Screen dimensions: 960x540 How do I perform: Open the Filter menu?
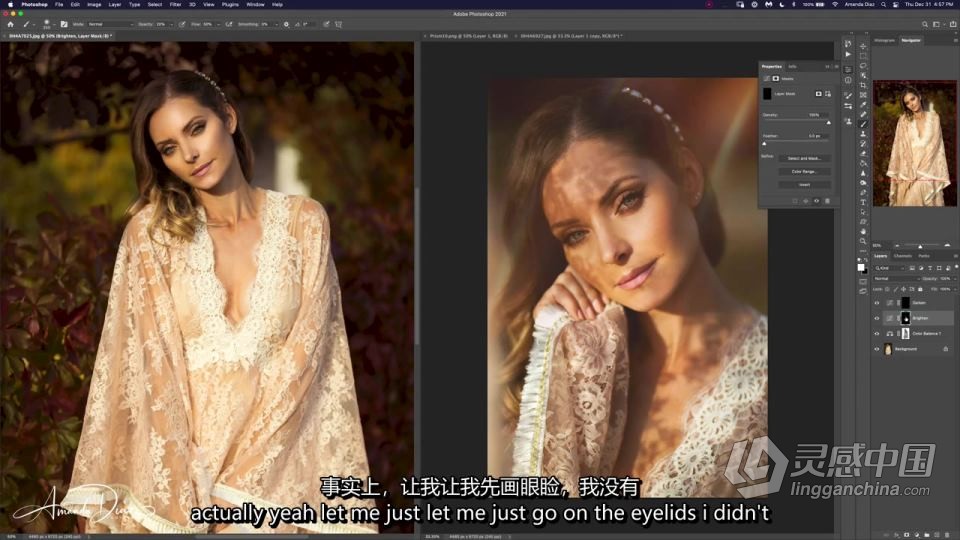175,4
